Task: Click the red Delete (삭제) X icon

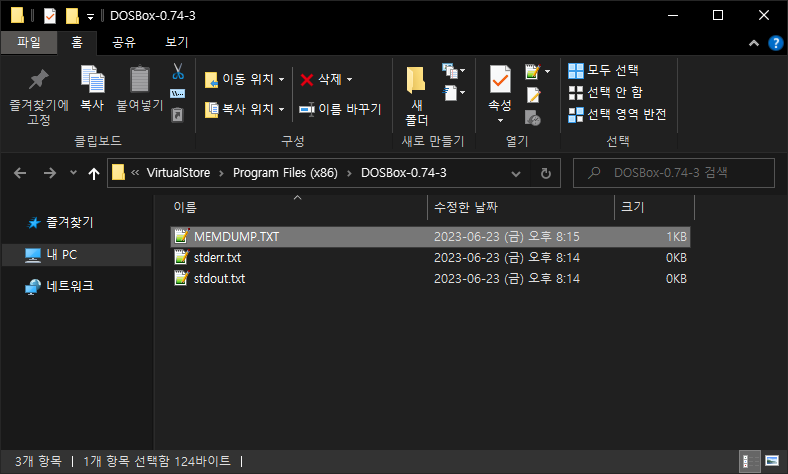Action: coord(307,79)
